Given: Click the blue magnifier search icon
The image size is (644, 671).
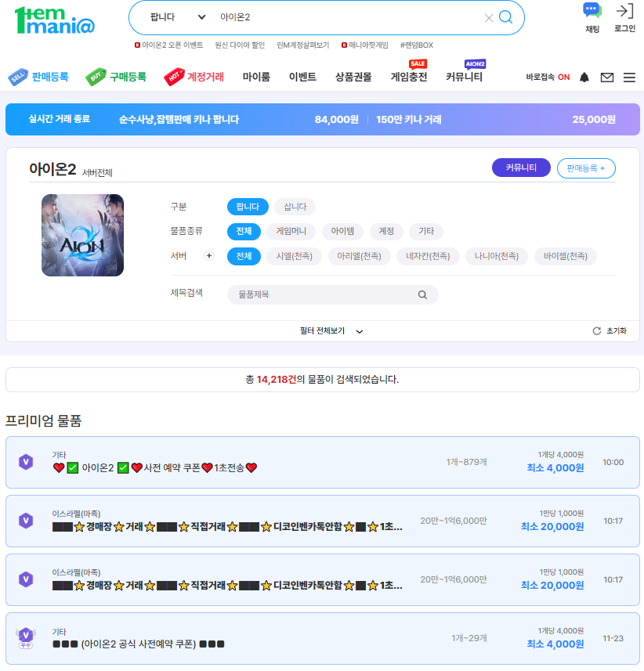Looking at the screenshot, I should 505,17.
